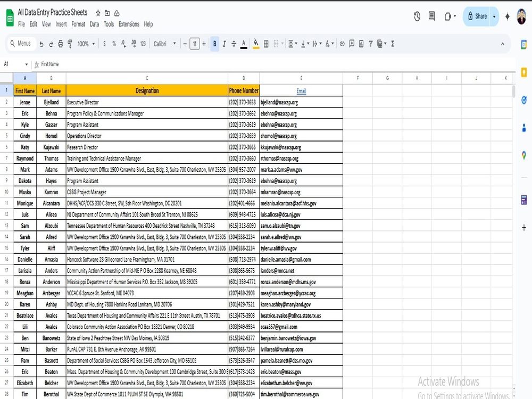Image resolution: width=532 pixels, height=399 pixels.
Task: Open text color picker
Action: coord(244,44)
